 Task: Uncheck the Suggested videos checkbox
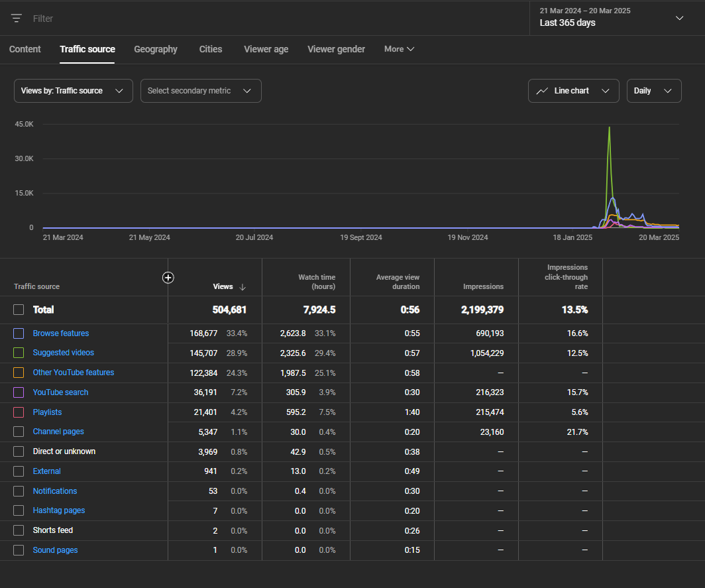point(19,353)
